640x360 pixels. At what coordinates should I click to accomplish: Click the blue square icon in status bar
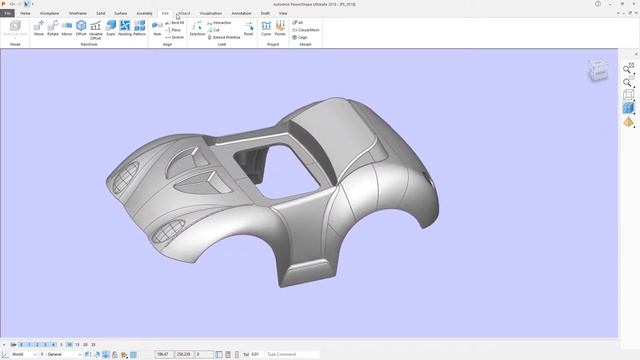(x=133, y=354)
